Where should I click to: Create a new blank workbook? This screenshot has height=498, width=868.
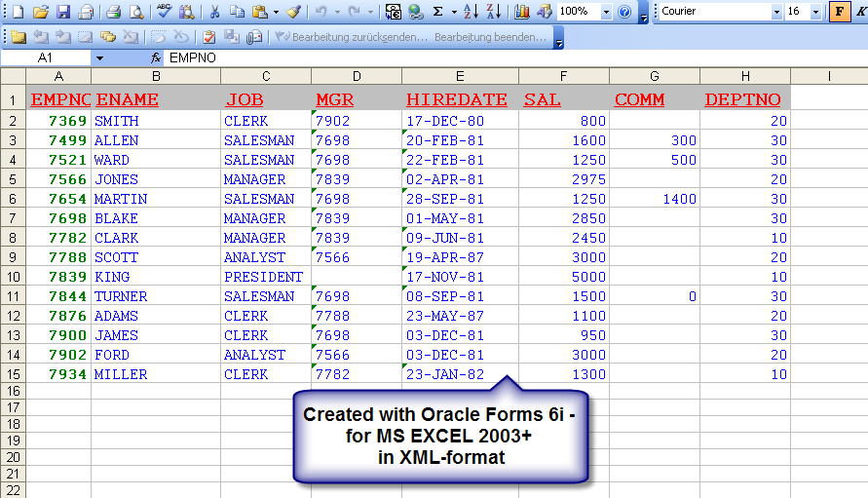[x=18, y=11]
